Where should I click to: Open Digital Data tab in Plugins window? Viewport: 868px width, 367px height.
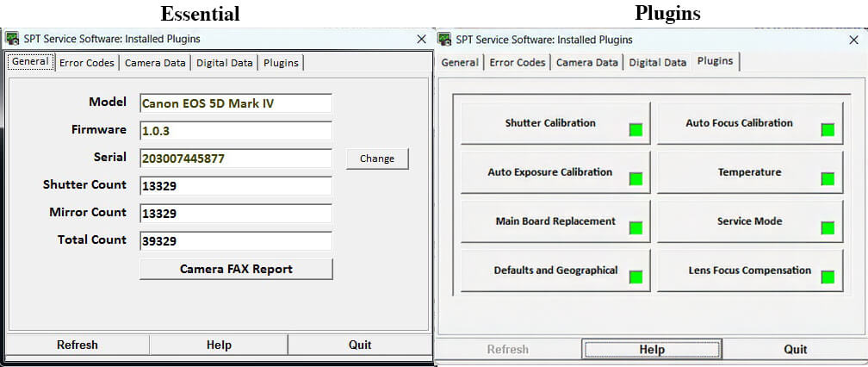[x=658, y=63]
